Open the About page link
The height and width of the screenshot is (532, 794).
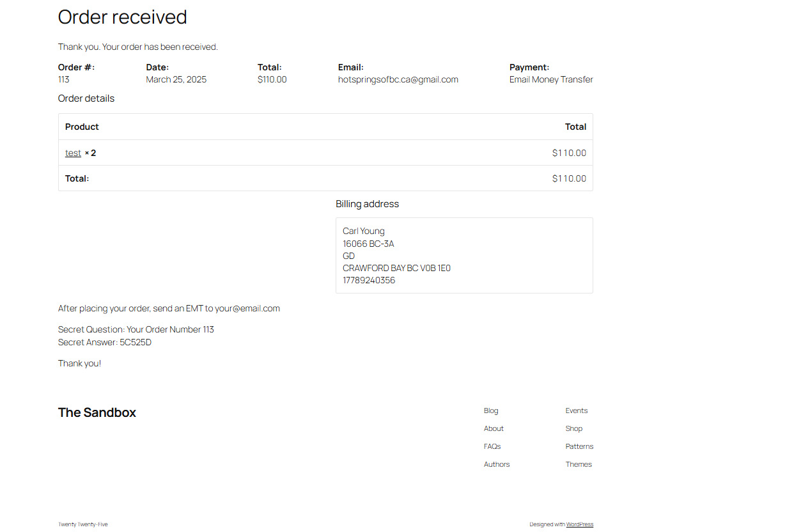point(494,428)
